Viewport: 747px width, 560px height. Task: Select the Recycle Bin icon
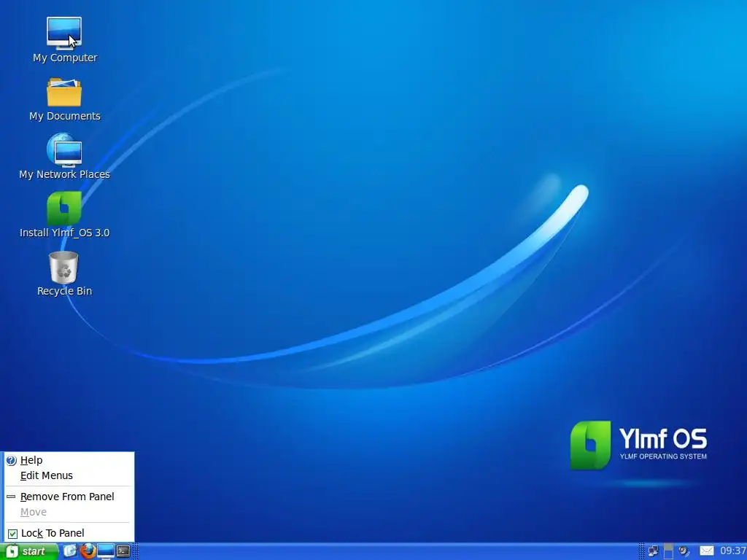(x=64, y=267)
